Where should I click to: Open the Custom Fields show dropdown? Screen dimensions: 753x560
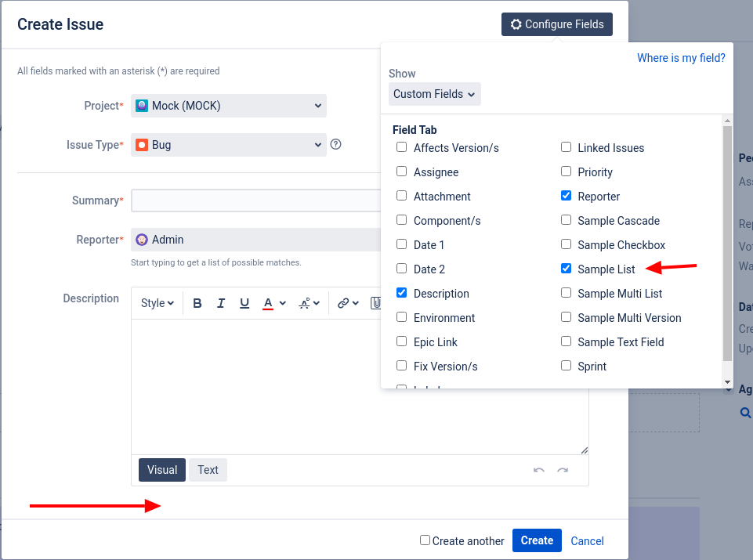click(435, 94)
